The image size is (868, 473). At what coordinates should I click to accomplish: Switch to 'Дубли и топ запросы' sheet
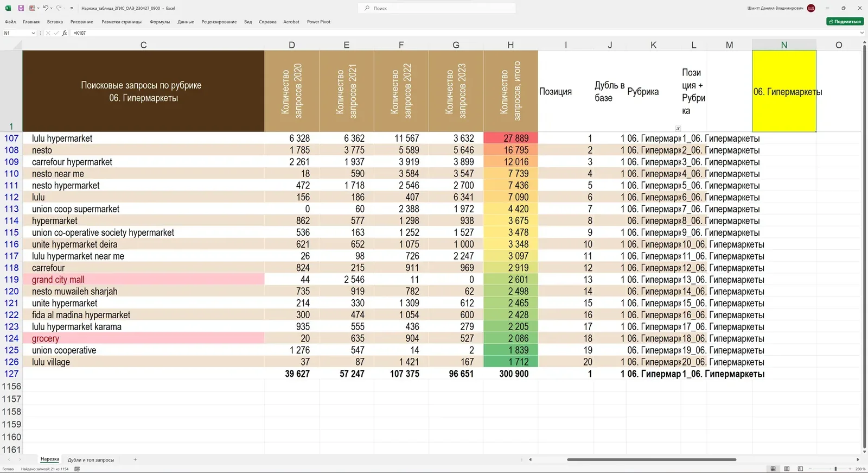click(91, 460)
